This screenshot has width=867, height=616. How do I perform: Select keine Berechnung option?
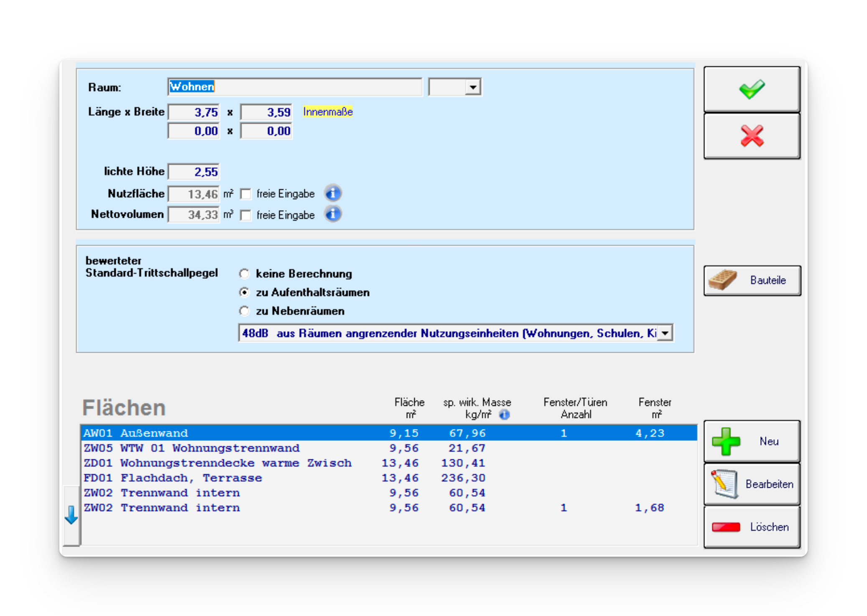click(244, 274)
